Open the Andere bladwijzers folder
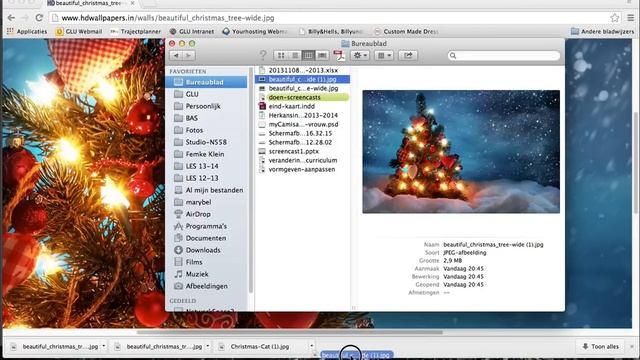The height and width of the screenshot is (360, 640). click(602, 31)
